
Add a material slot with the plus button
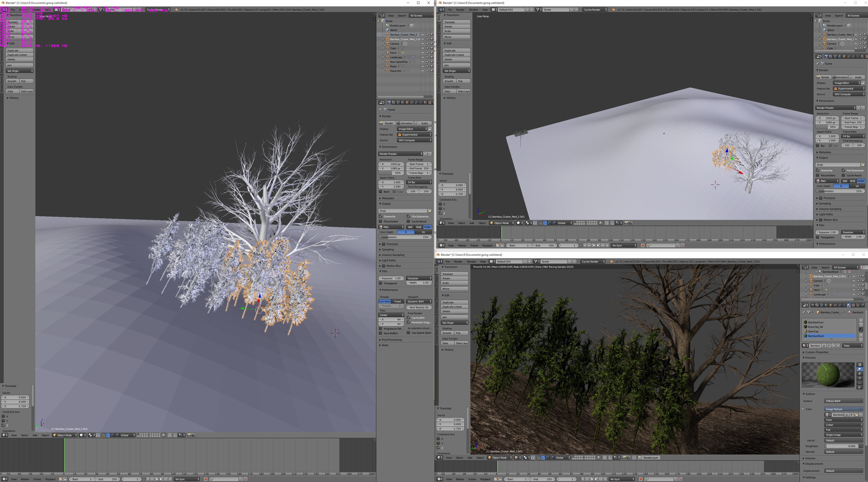[x=861, y=321]
